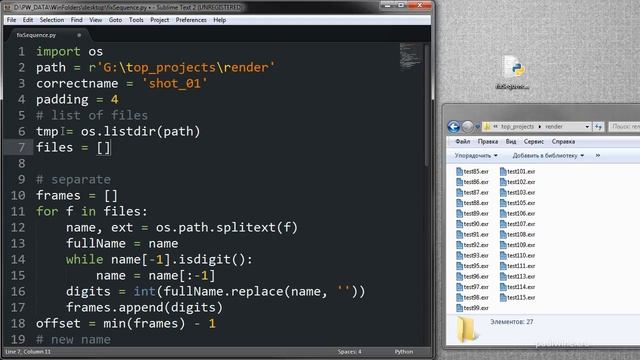Select file test89.exr
The image size is (640, 360).
(x=472, y=213)
